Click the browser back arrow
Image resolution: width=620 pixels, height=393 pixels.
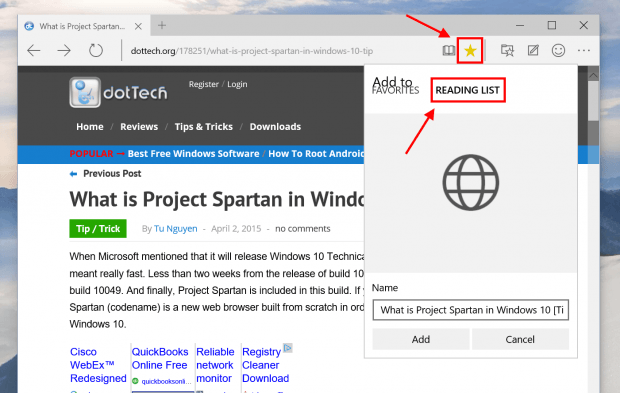pos(34,51)
